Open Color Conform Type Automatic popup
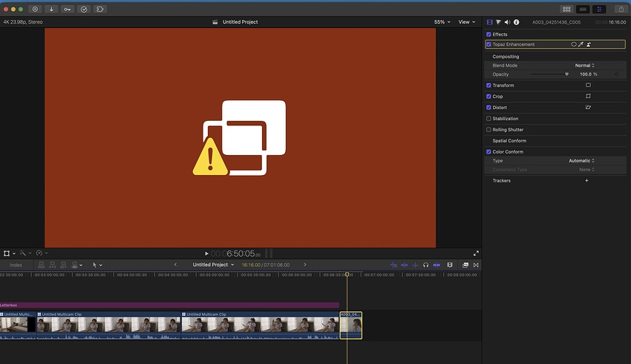 581,161
